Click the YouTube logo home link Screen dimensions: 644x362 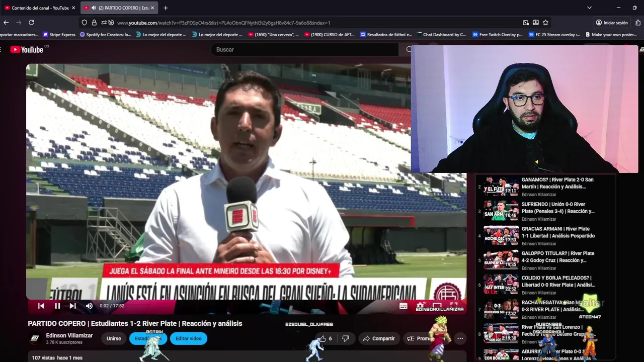click(28, 49)
